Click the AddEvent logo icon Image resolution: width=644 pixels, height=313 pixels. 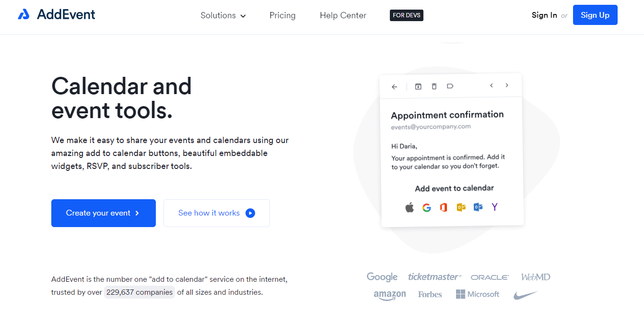click(x=23, y=15)
